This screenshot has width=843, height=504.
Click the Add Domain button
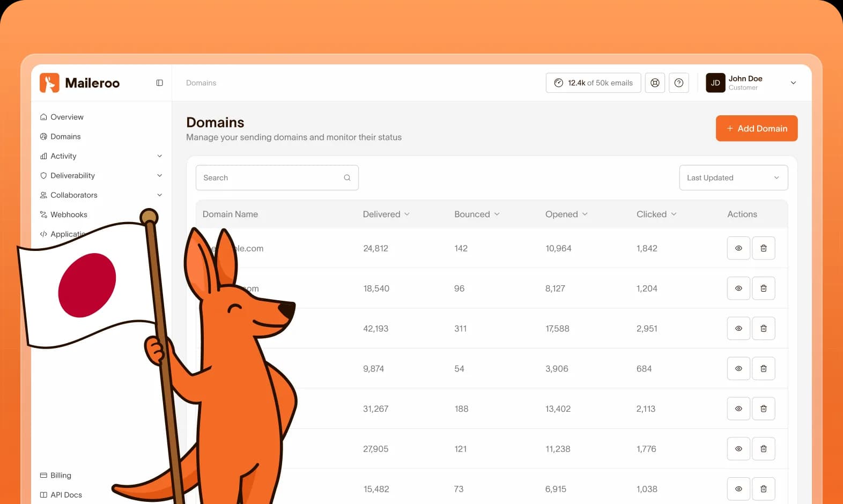tap(757, 129)
